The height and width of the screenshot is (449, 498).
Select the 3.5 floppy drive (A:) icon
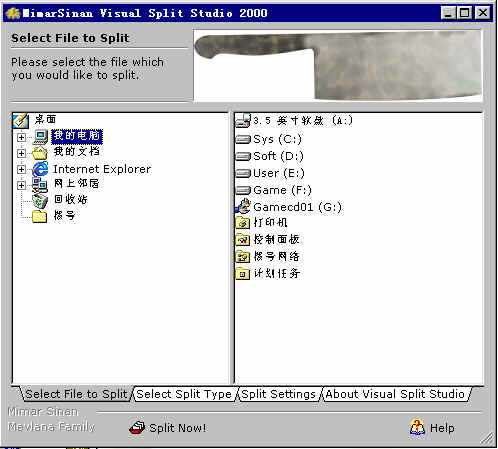tap(243, 121)
